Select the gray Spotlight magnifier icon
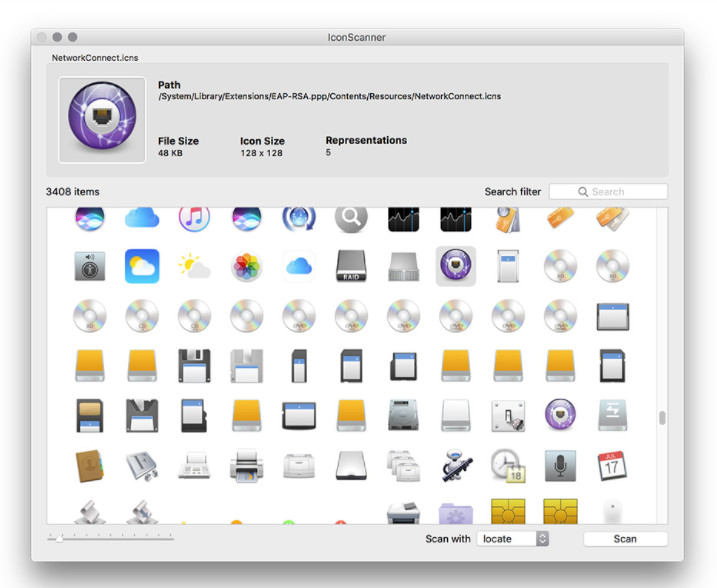Screen dimensions: 717x588 [x=351, y=219]
